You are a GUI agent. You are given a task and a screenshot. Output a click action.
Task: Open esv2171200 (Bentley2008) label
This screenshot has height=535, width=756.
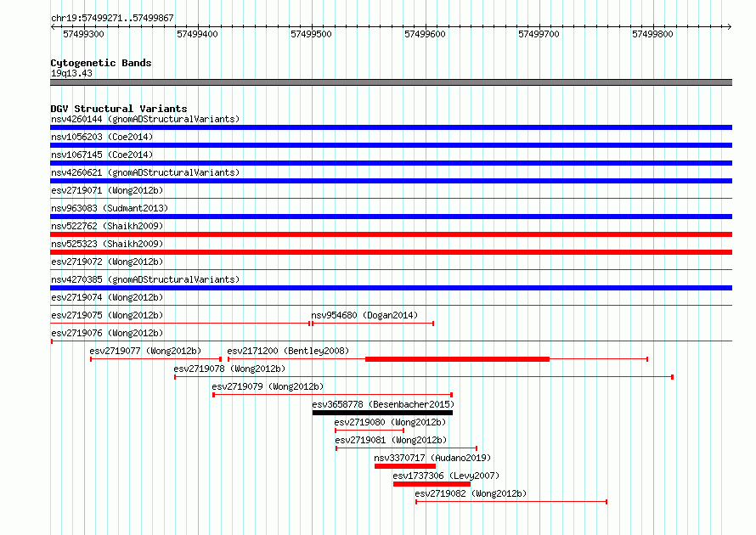[x=288, y=351]
